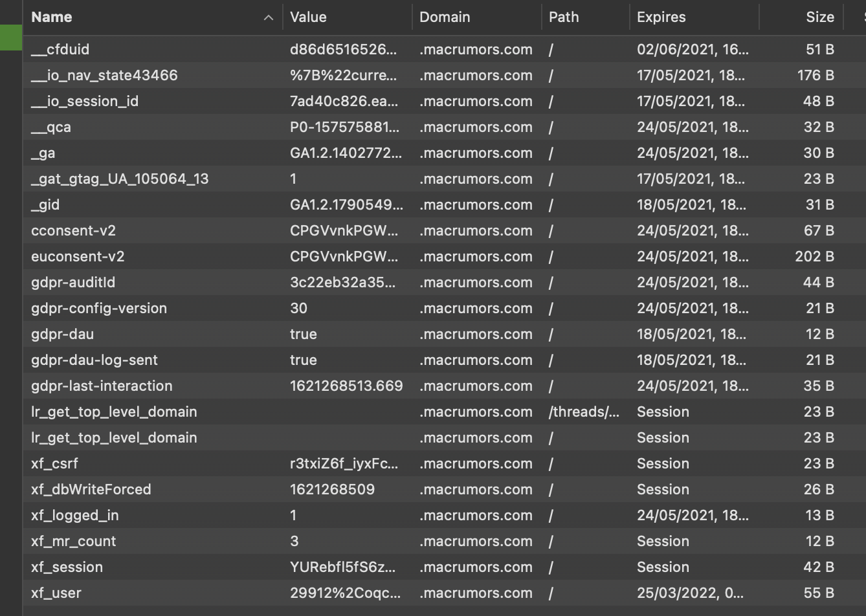Sort by the Domain column header

point(477,17)
